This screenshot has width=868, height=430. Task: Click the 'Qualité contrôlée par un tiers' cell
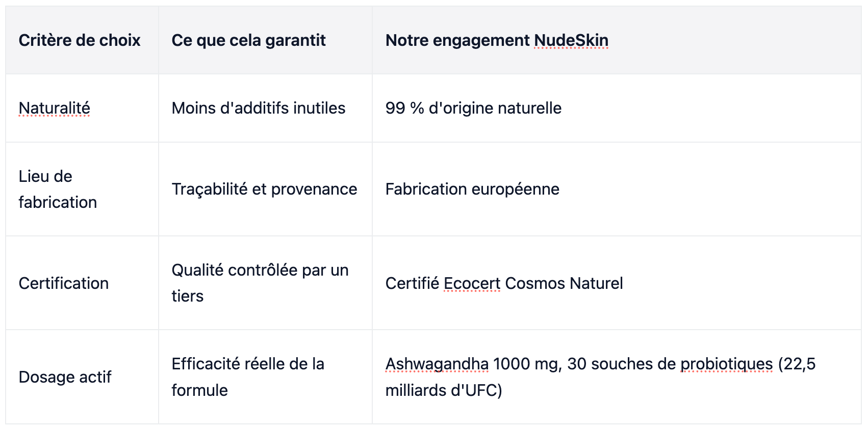(260, 283)
